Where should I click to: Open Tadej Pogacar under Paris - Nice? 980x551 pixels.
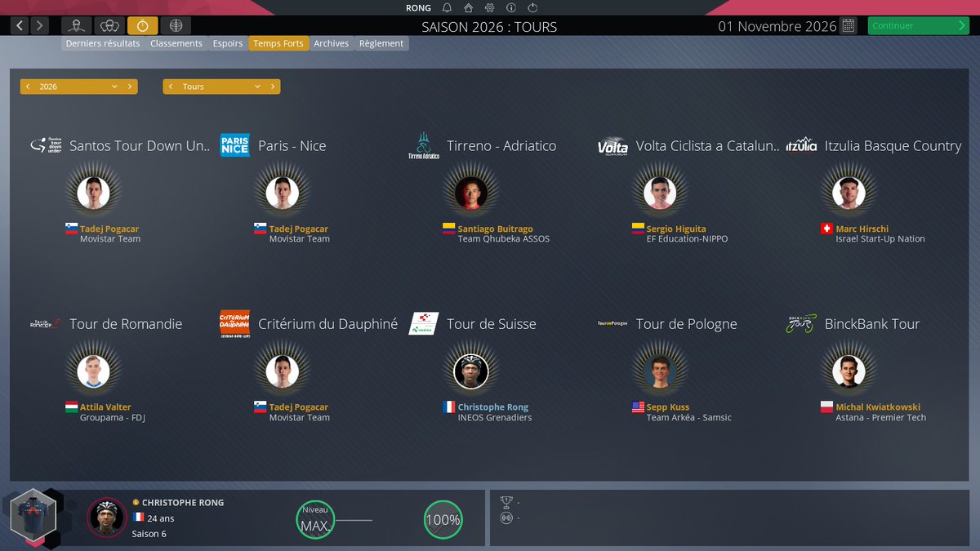click(x=299, y=229)
